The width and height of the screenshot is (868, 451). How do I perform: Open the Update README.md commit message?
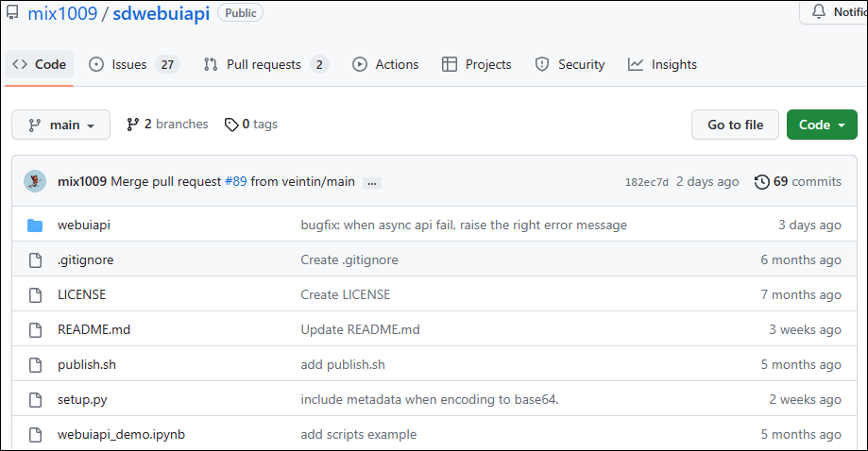tap(361, 329)
